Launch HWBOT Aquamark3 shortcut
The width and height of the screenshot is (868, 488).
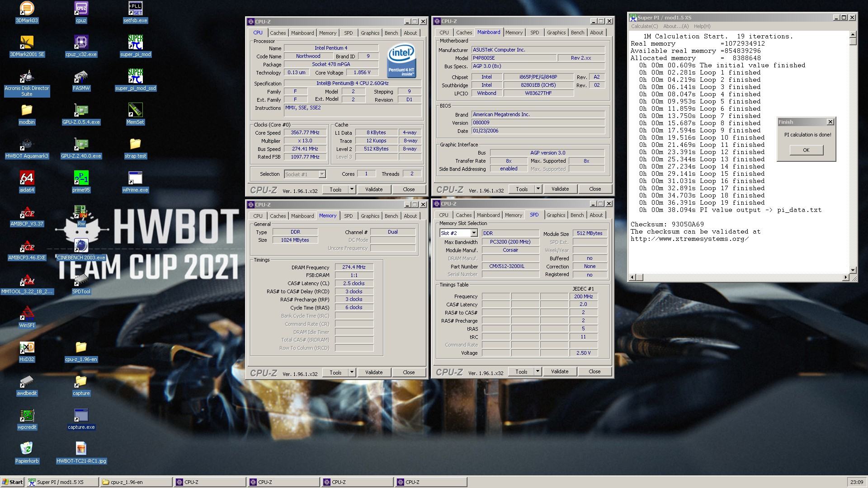click(x=27, y=148)
